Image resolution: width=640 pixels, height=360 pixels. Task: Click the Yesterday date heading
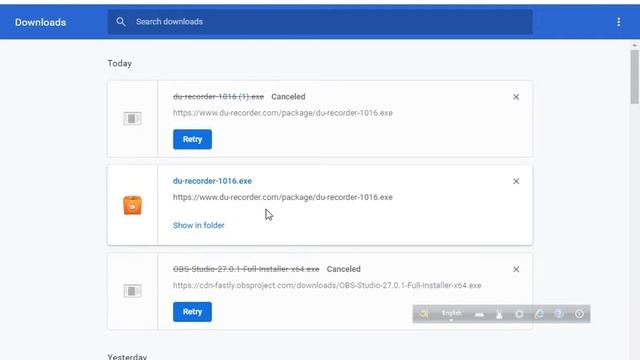tap(127, 356)
